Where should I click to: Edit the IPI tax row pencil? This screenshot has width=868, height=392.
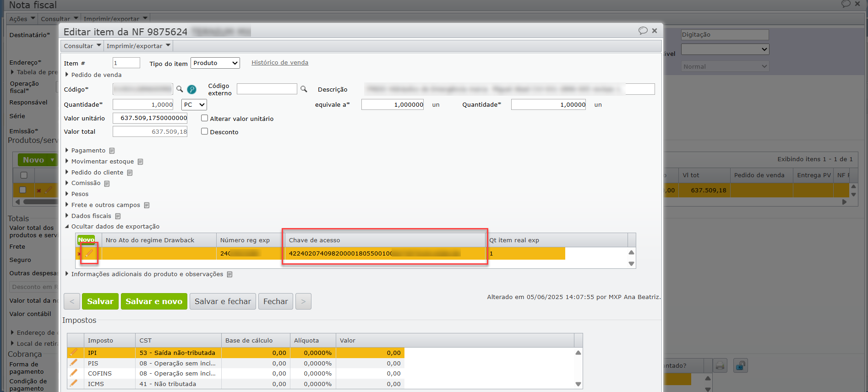(73, 352)
